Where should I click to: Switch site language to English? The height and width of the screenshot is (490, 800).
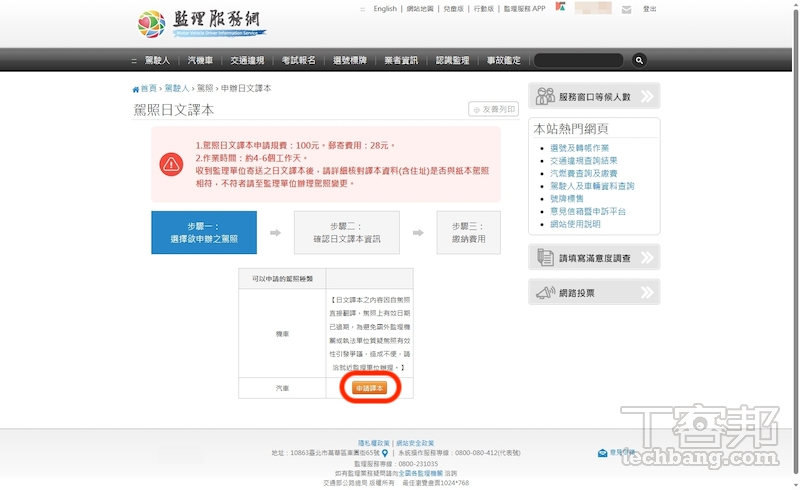(385, 9)
